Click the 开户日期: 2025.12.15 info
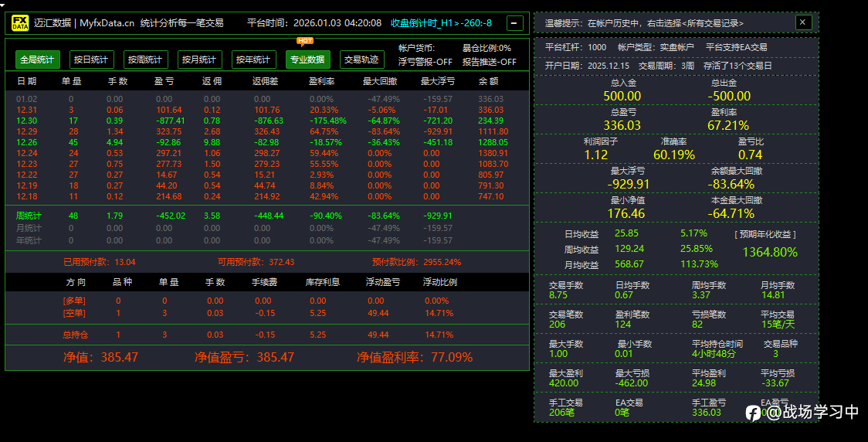 tap(588, 66)
